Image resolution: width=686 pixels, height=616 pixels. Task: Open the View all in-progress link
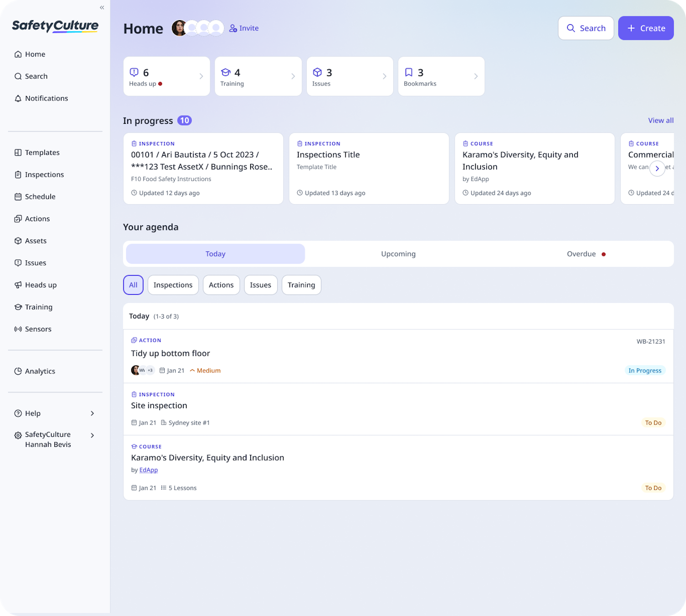[x=660, y=120]
